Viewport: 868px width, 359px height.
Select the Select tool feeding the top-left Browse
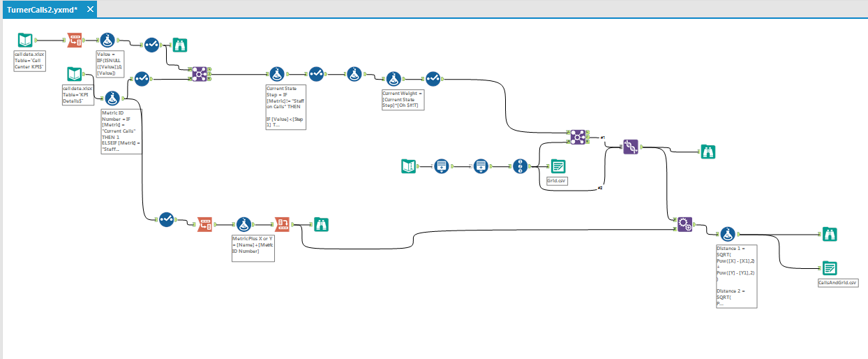pyautogui.click(x=151, y=45)
